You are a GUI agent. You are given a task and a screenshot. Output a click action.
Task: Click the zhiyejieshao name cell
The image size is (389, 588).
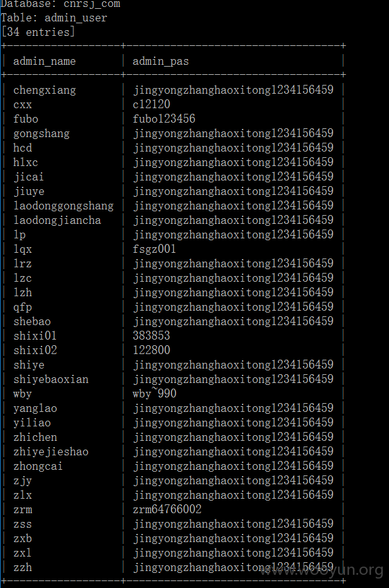(51, 452)
